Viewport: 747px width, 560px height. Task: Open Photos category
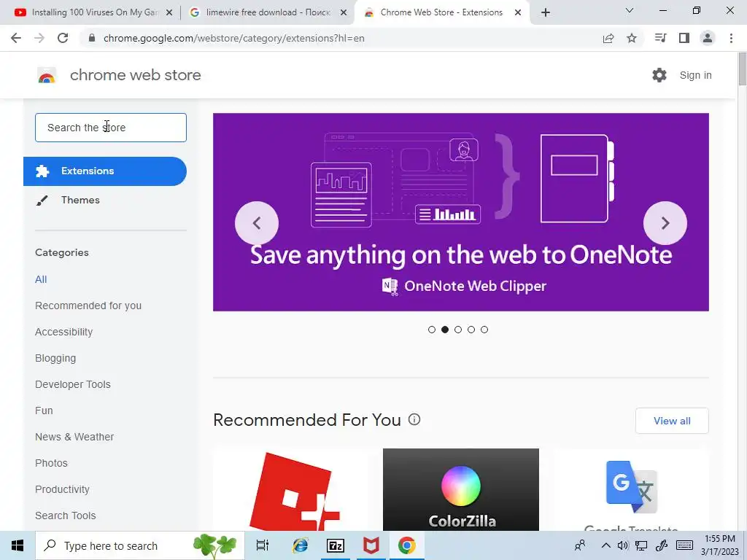pyautogui.click(x=52, y=463)
